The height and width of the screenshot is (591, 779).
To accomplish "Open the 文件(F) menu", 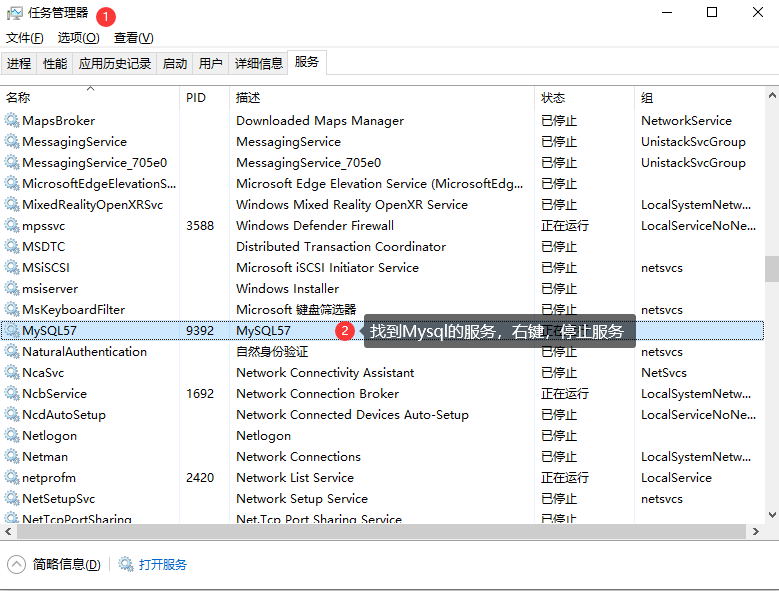I will click(x=24, y=38).
